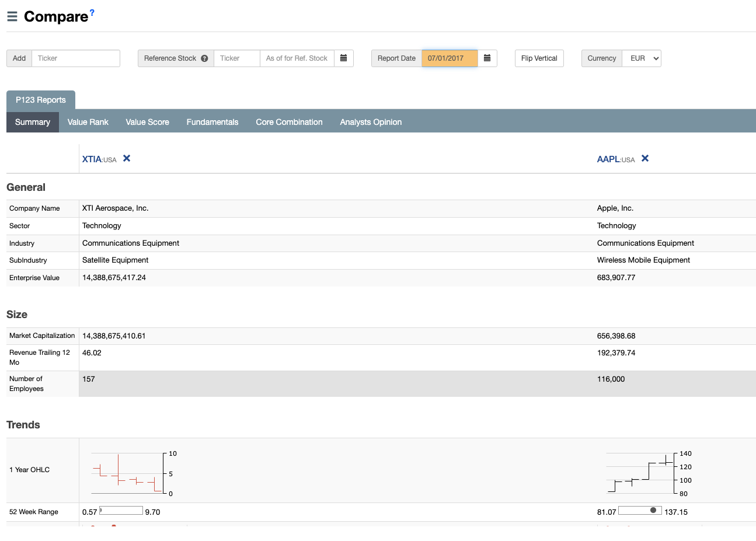Click AAPL 52-week high 137.15
Screen dimensions: 756x541
tap(676, 512)
